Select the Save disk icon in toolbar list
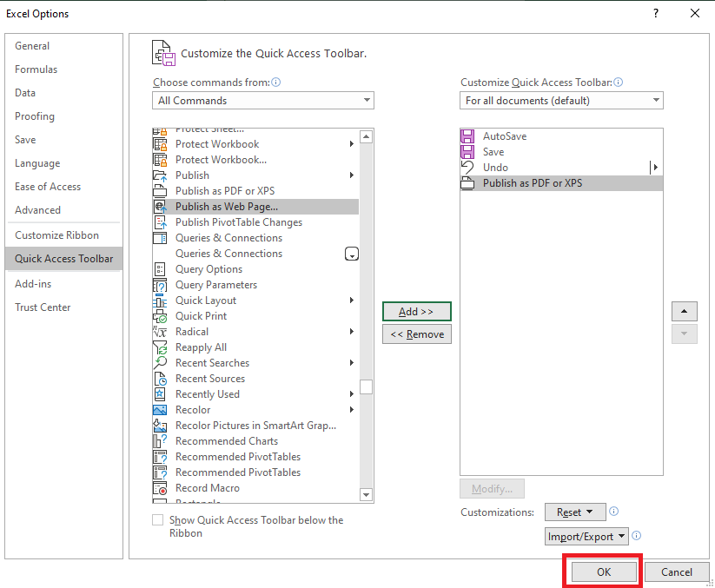 tap(467, 152)
